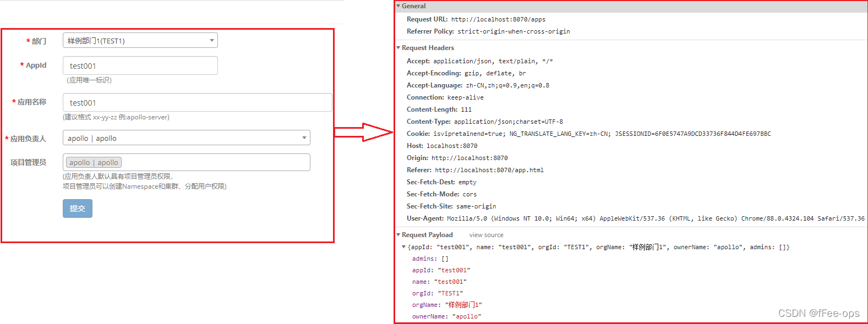This screenshot has height=324, width=868.
Task: Collapse the Request Headers section
Action: point(398,48)
